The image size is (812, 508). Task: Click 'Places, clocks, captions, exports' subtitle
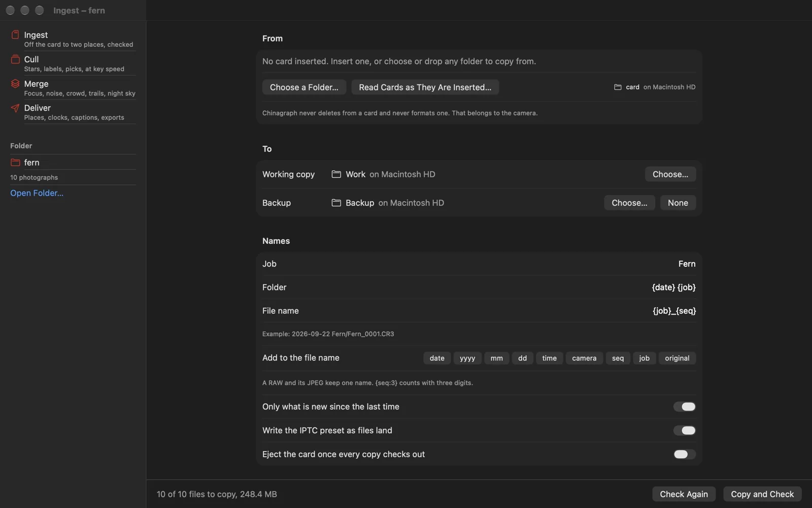[x=74, y=117]
